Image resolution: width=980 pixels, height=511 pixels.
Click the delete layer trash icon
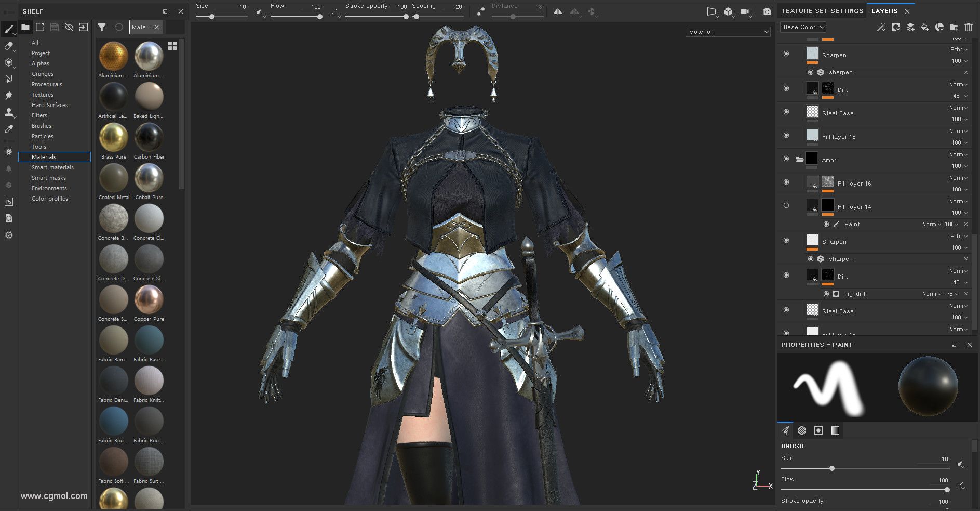click(969, 27)
